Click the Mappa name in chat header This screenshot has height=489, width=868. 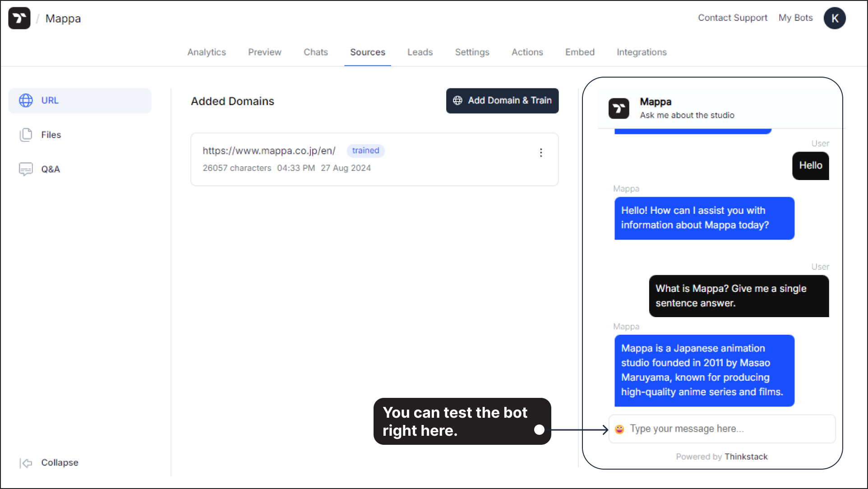656,102
